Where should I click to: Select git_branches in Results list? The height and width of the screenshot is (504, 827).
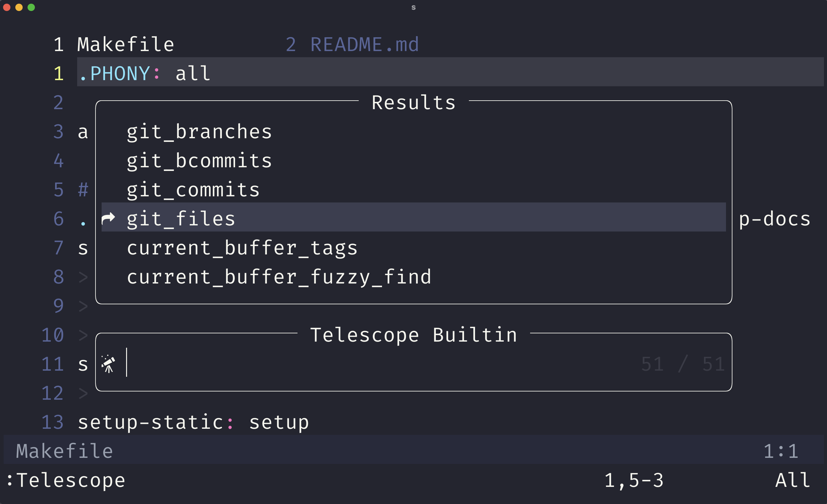coord(199,132)
